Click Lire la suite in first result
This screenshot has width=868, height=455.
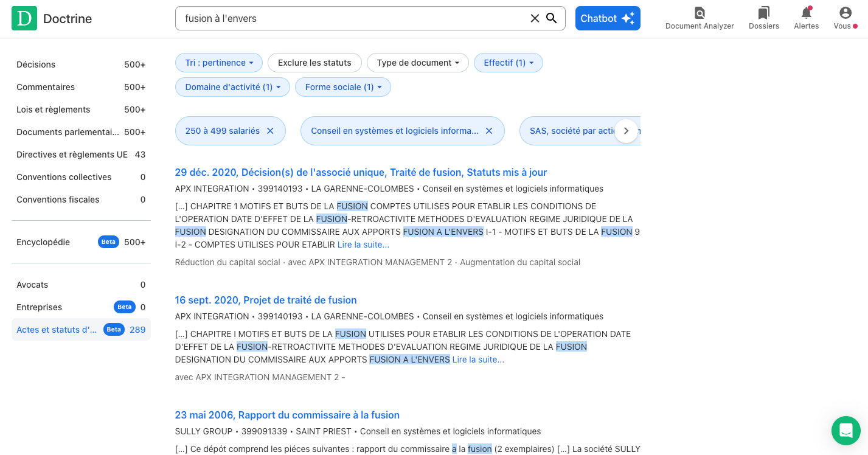(363, 245)
